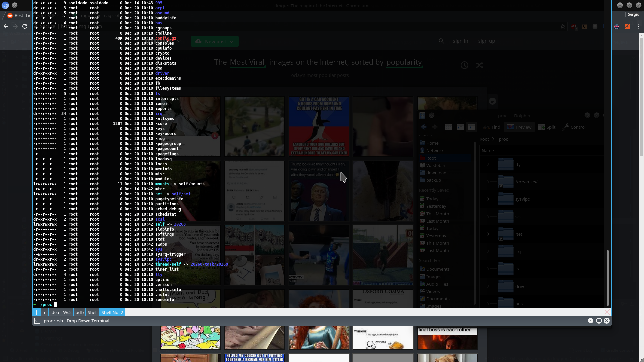Switch to the 'm' terminal tab

pyautogui.click(x=44, y=312)
